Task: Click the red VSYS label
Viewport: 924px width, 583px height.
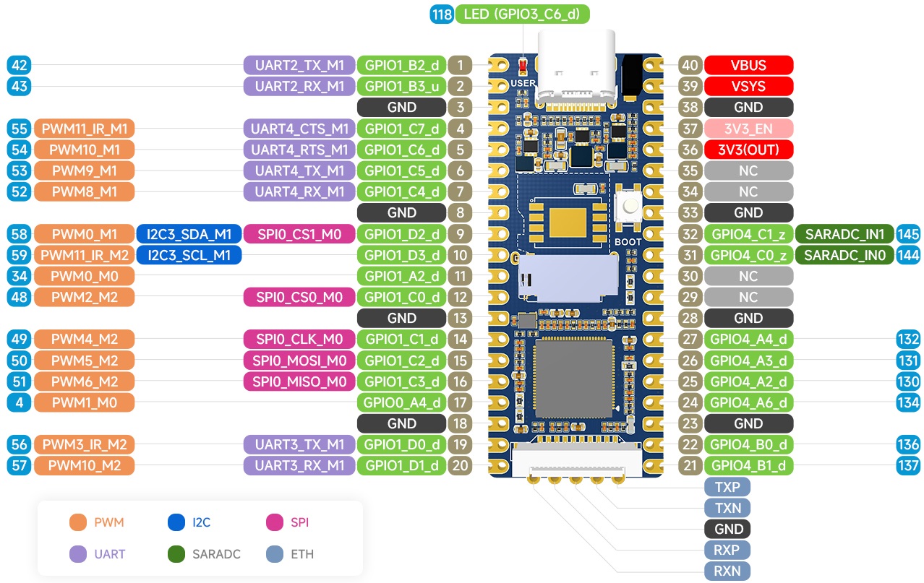Action: [x=748, y=86]
